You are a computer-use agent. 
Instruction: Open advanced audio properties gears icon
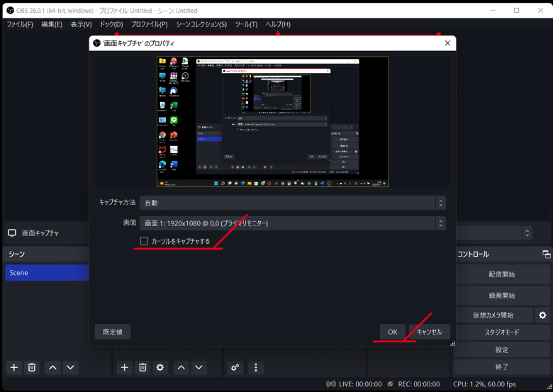[235, 367]
